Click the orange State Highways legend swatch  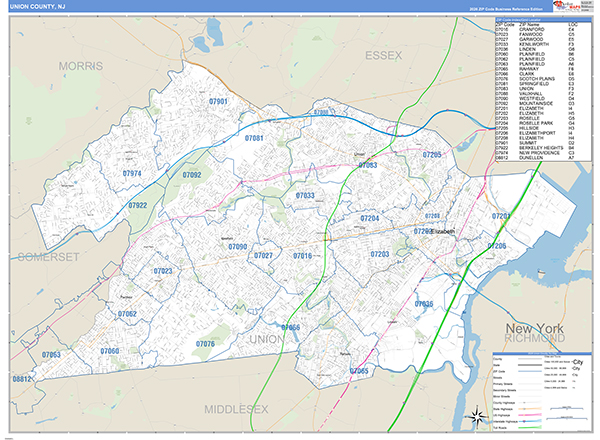click(530, 409)
